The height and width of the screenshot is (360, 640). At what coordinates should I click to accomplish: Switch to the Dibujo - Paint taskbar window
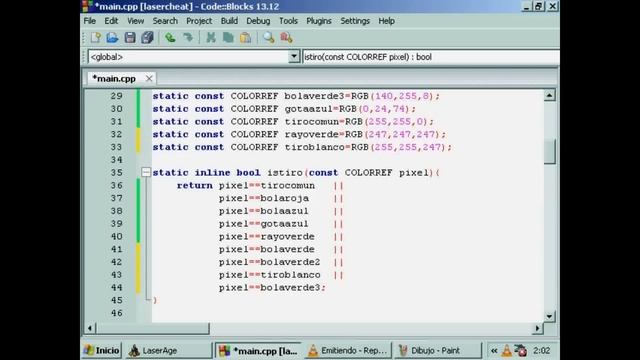coord(437,351)
